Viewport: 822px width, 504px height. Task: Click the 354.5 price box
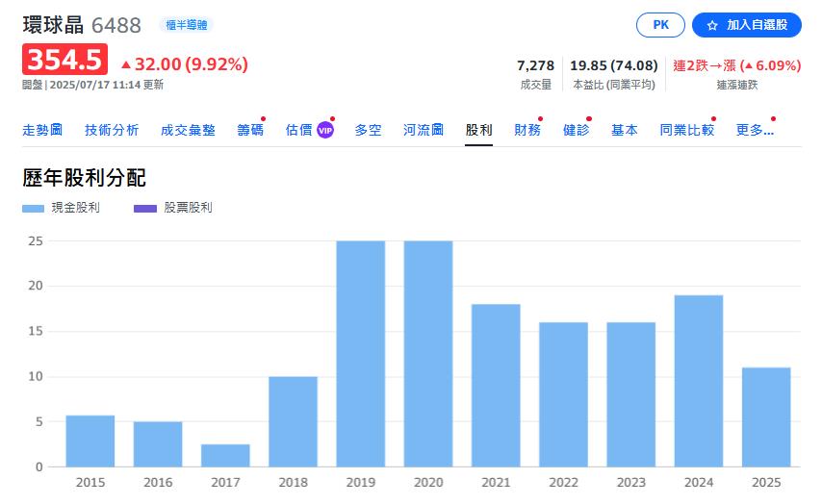coord(64,60)
